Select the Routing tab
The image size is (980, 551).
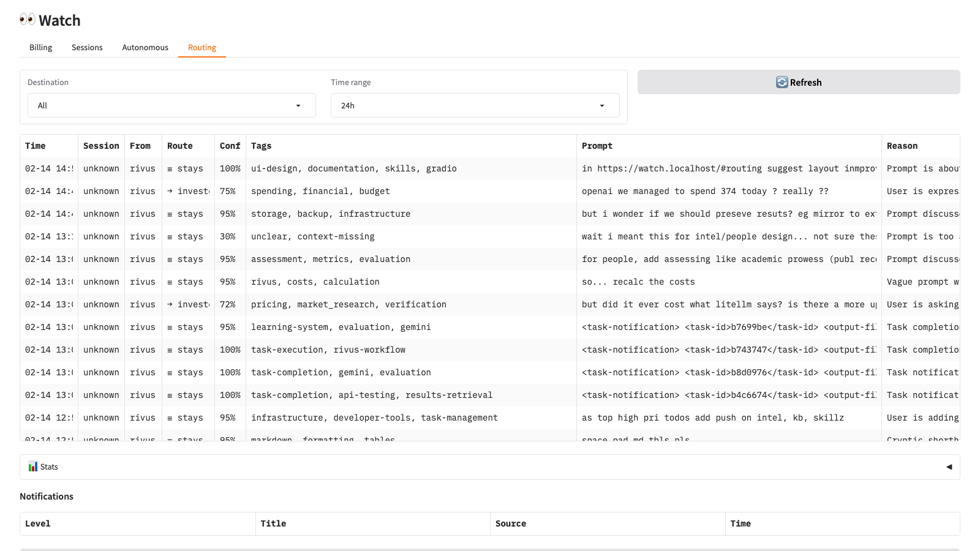(202, 47)
